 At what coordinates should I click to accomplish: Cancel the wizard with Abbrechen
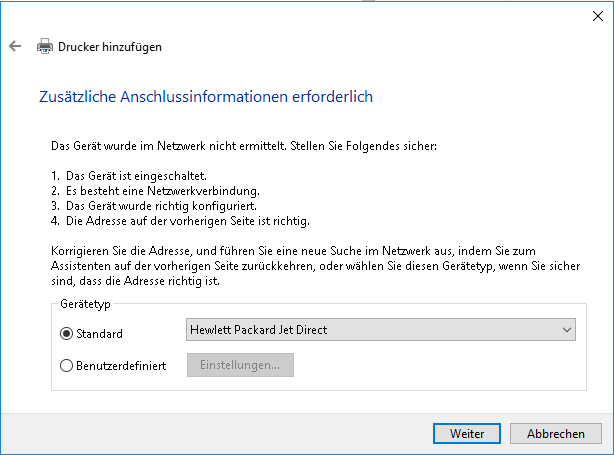pos(556,434)
